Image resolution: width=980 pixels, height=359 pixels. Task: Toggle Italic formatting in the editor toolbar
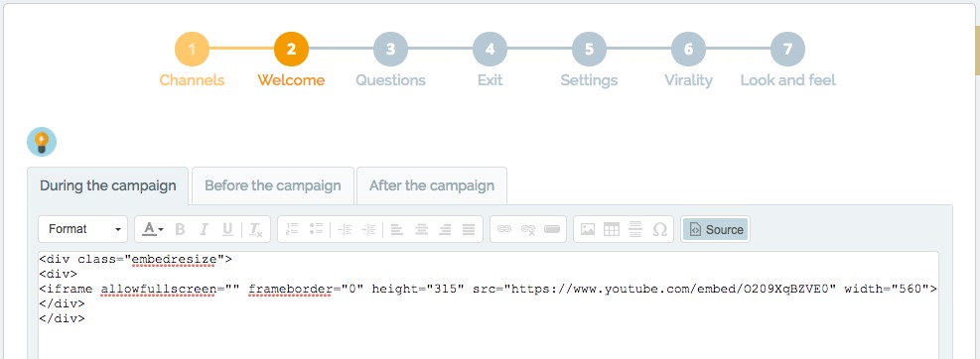coord(204,229)
